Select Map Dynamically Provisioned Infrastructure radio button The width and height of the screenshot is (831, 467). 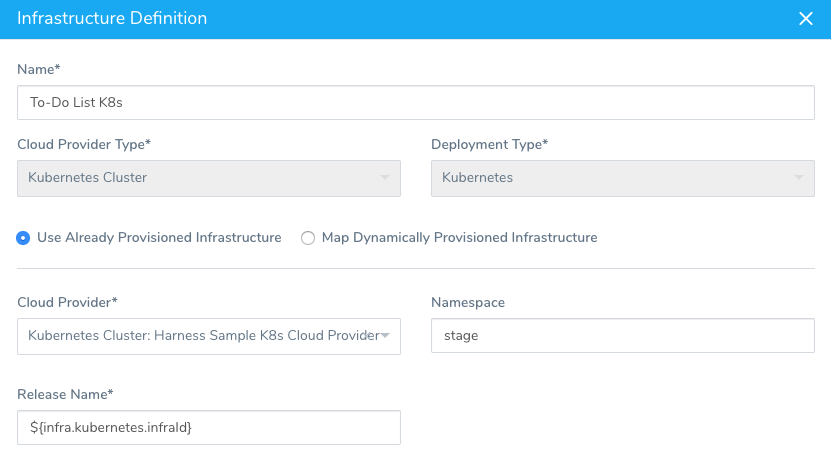tap(308, 238)
